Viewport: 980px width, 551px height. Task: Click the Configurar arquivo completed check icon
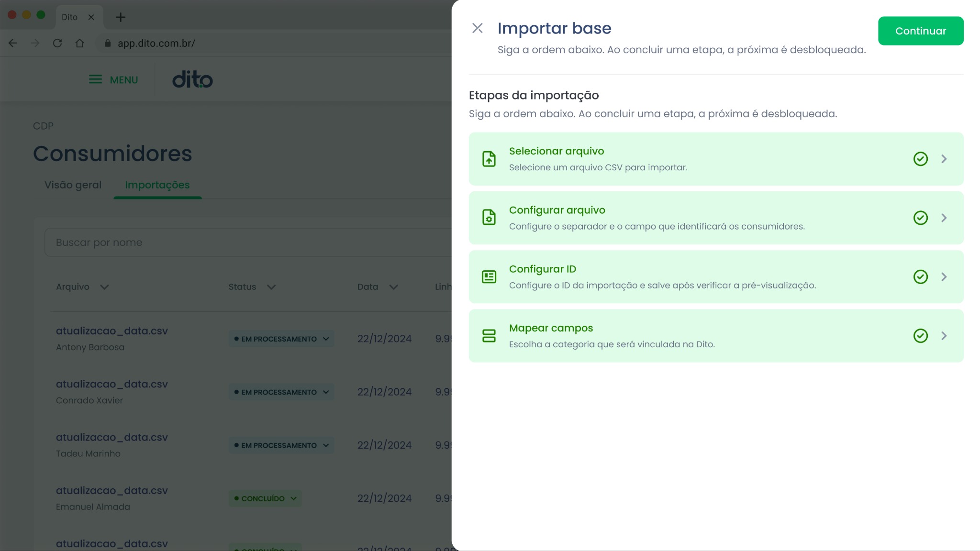click(x=921, y=218)
